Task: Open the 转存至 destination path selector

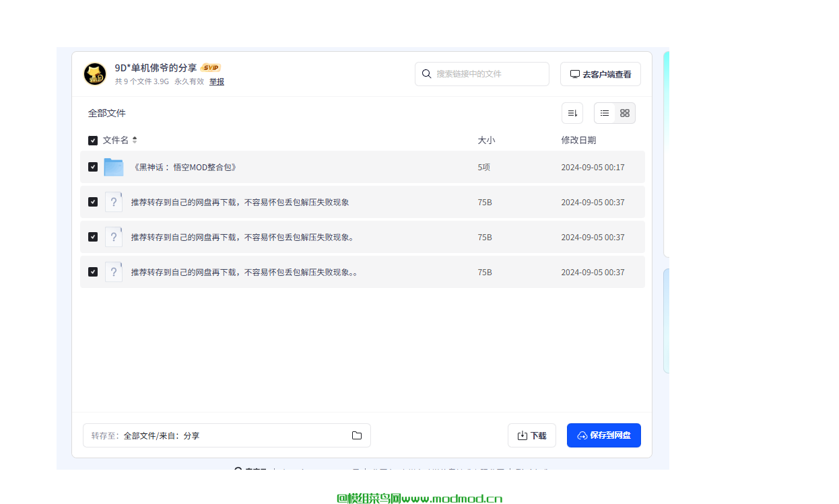Action: [x=226, y=435]
